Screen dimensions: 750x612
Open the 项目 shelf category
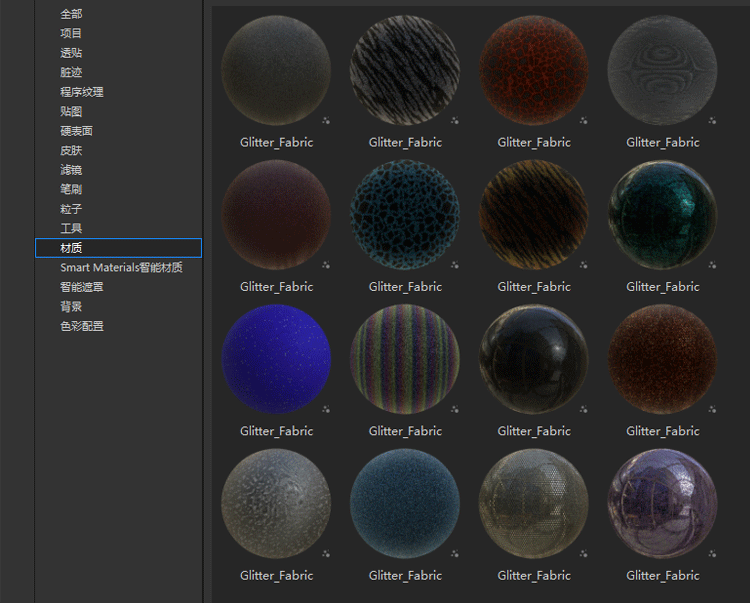point(71,33)
